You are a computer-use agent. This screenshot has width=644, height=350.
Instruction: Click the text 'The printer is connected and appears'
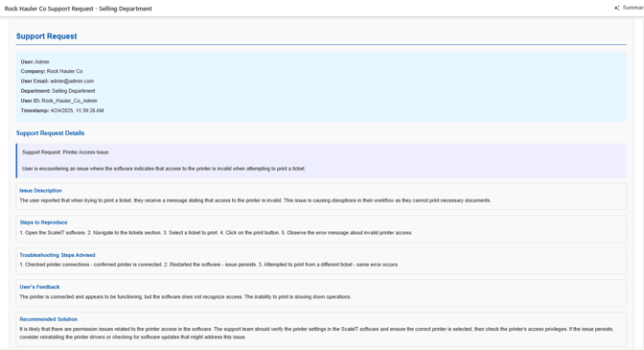pyautogui.click(x=185, y=296)
